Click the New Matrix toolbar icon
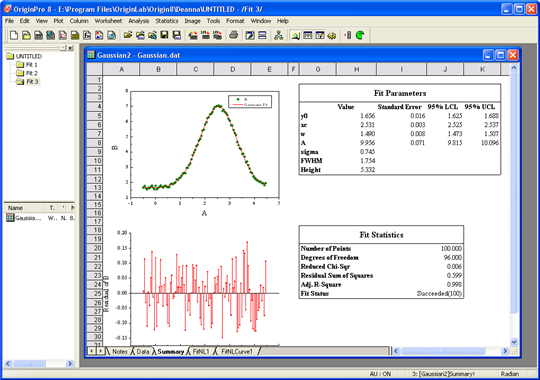 point(75,35)
